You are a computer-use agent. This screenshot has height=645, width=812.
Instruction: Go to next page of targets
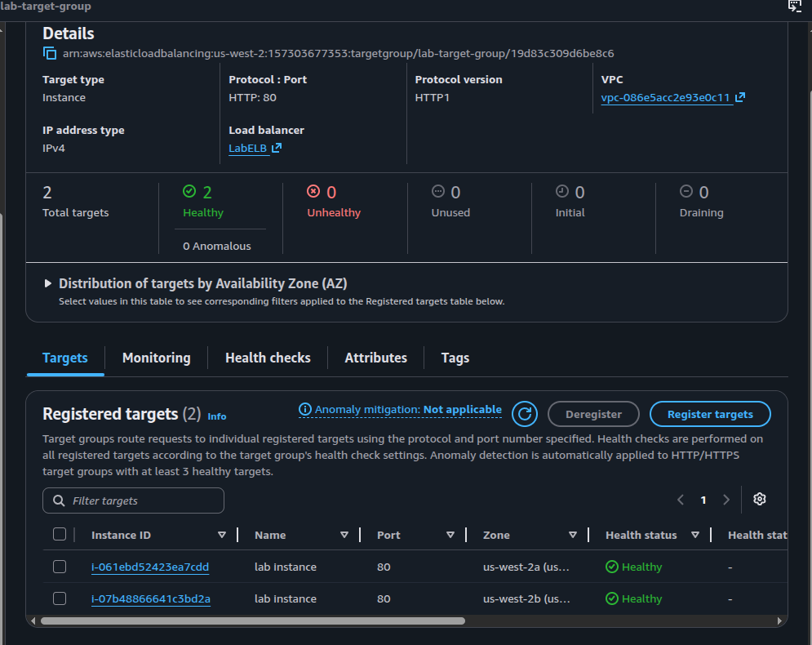pyautogui.click(x=726, y=500)
